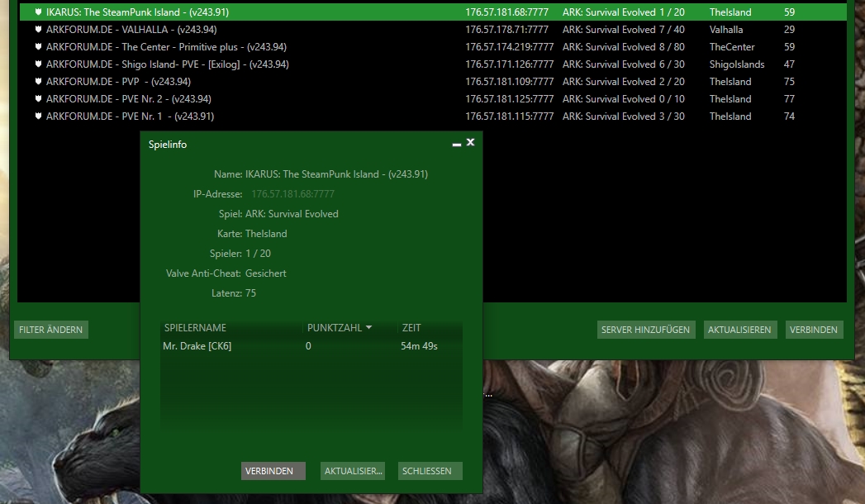
Task: Click shield icon of ARKFORUM.DE PVP row
Action: [38, 81]
